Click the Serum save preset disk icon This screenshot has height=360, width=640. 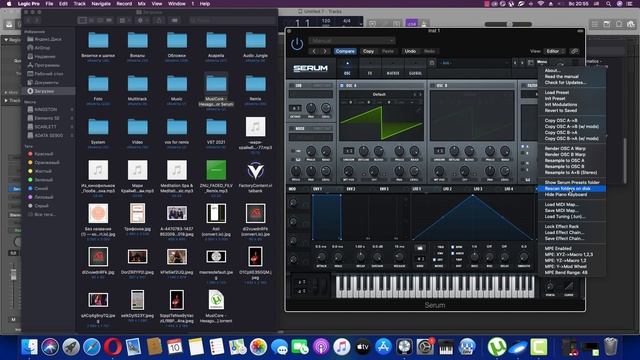pyautogui.click(x=432, y=62)
